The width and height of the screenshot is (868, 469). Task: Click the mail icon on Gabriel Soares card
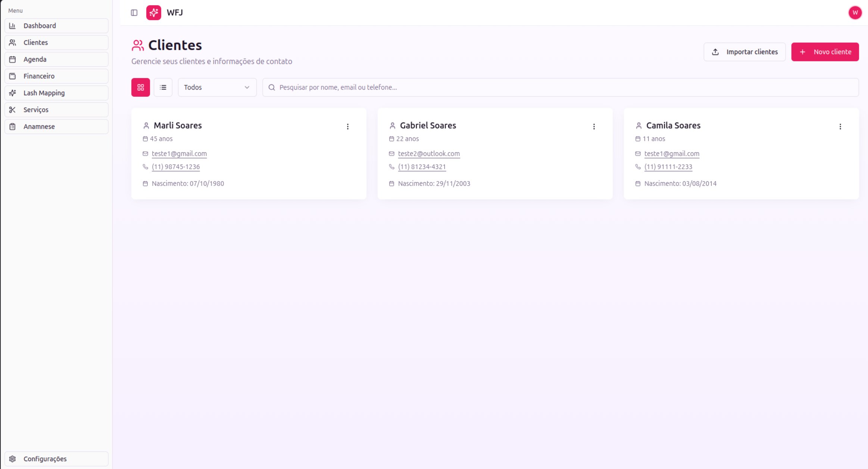[x=391, y=154]
